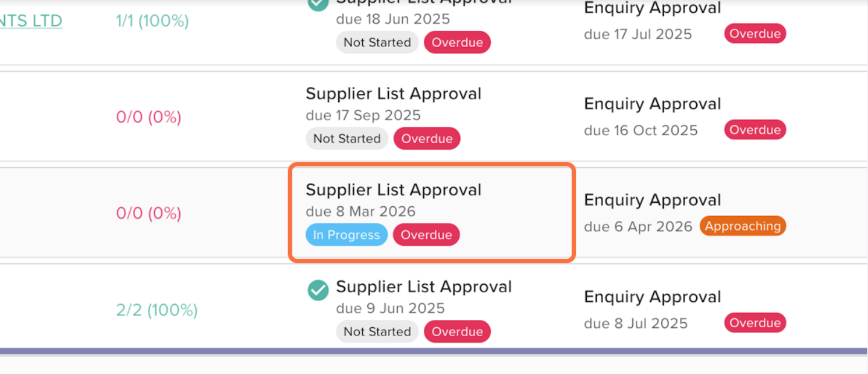Image resolution: width=868 pixels, height=374 pixels.
Task: Click the green checkmark on the 18 Jun 2025 row
Action: [x=318, y=3]
